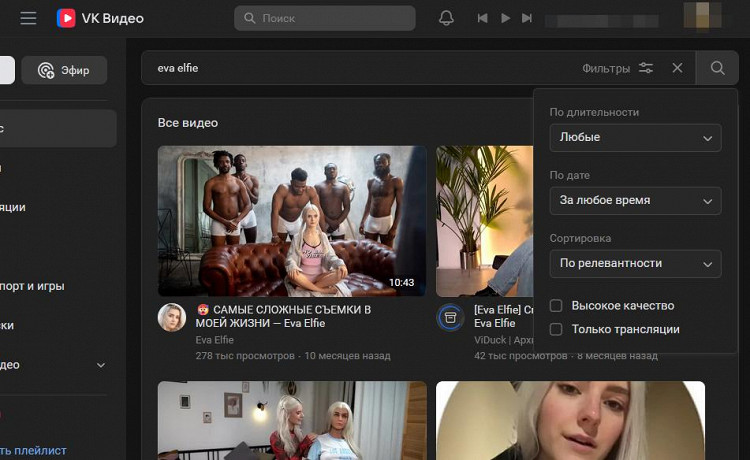The image size is (750, 460).
Task: Click the VK Видео logo
Action: (x=100, y=18)
